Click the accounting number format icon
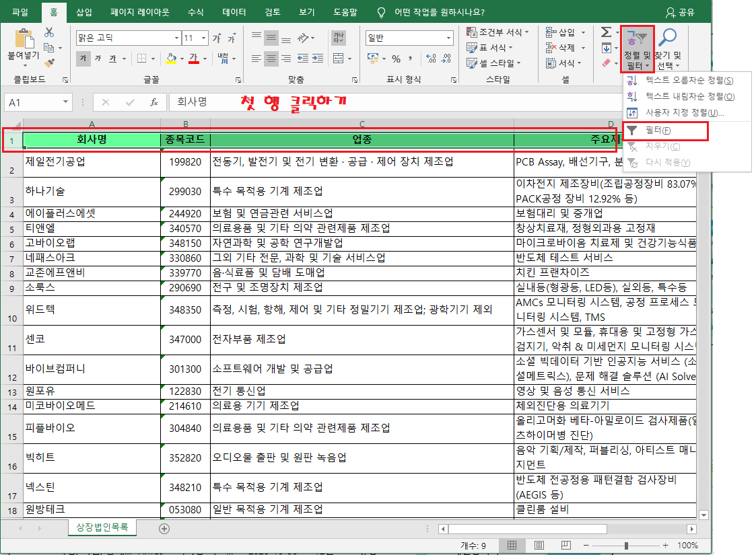The height and width of the screenshot is (555, 756). [373, 59]
